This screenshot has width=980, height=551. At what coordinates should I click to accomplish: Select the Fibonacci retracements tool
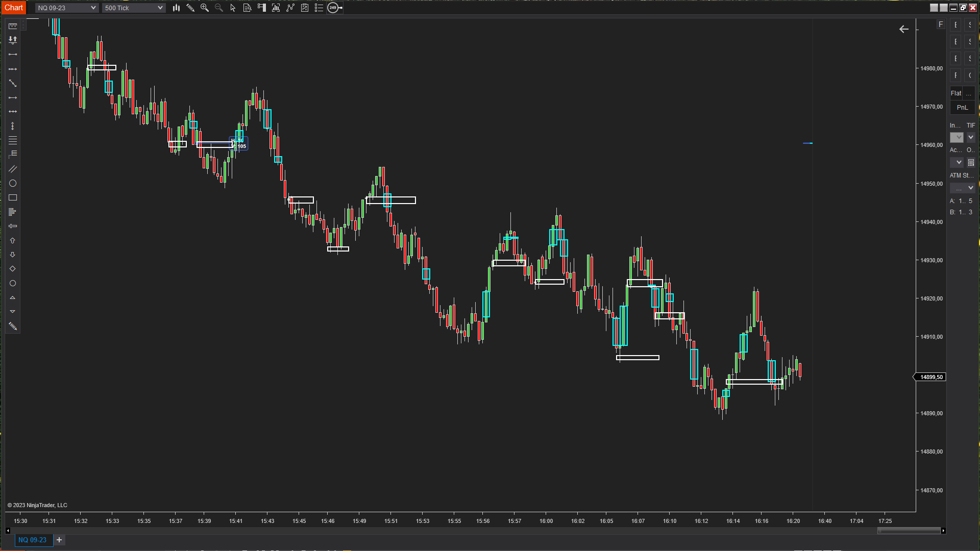pos(13,140)
